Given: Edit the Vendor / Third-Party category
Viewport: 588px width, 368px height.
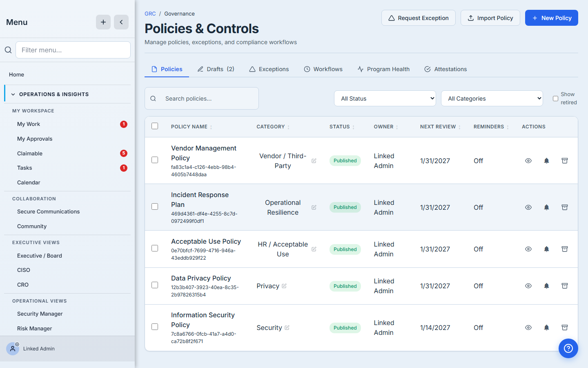Looking at the screenshot, I should (x=314, y=161).
